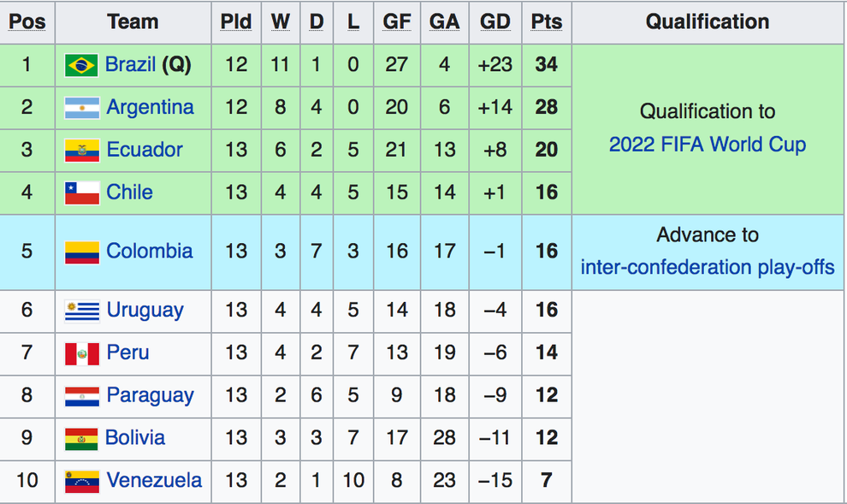Open the Brazil team link
This screenshot has height=504, width=847.
click(x=130, y=64)
